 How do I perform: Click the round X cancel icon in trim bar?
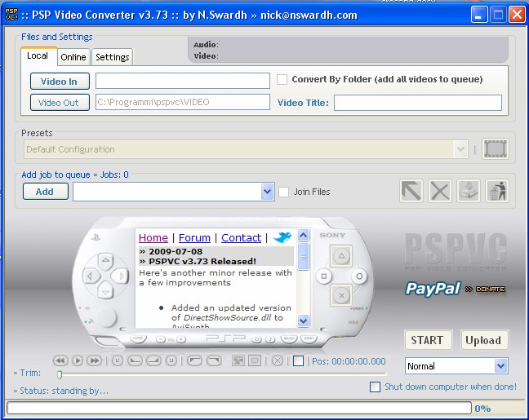[x=278, y=360]
